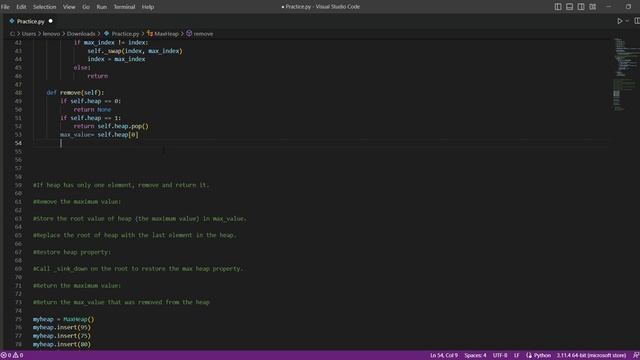
Task: Click 'self._swap(index, max_index)' line
Action: [135, 51]
